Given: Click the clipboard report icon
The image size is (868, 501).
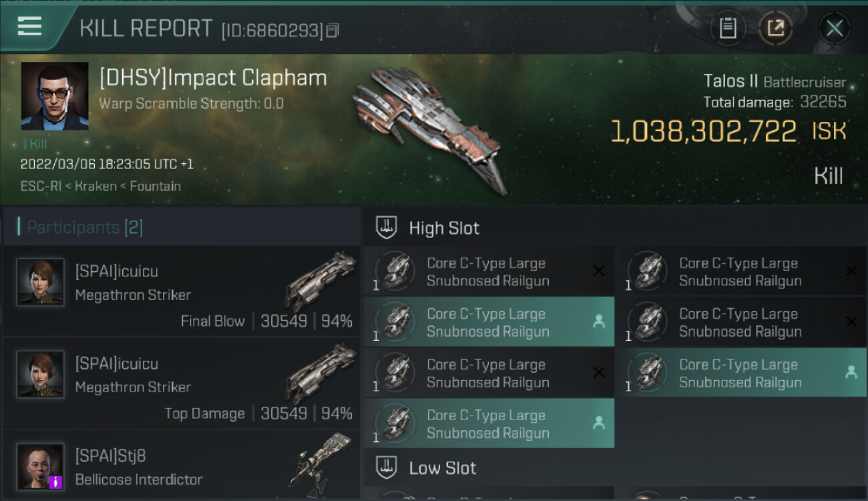Looking at the screenshot, I should pyautogui.click(x=728, y=28).
